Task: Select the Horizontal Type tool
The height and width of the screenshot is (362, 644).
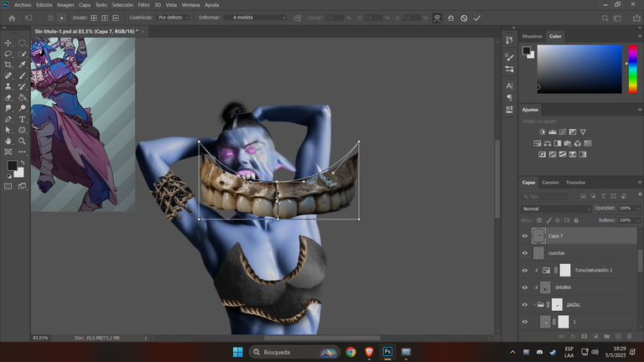Action: point(22,119)
